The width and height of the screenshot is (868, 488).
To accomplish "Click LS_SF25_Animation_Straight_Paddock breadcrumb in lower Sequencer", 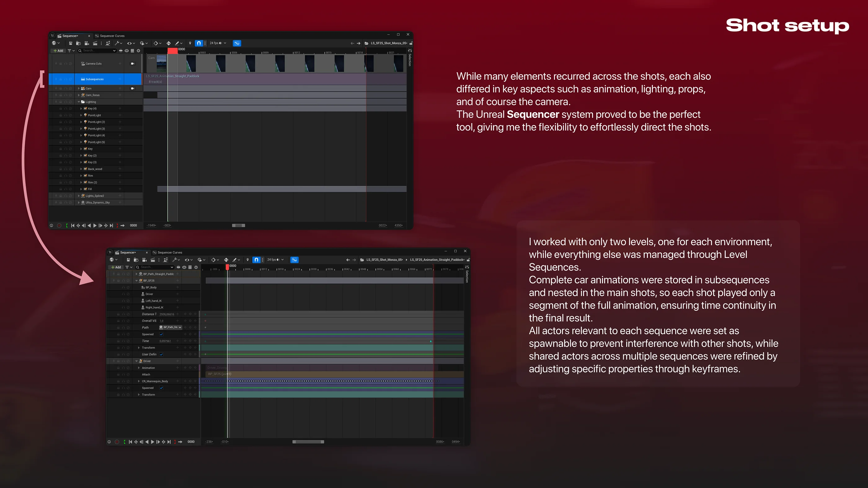I will point(437,260).
